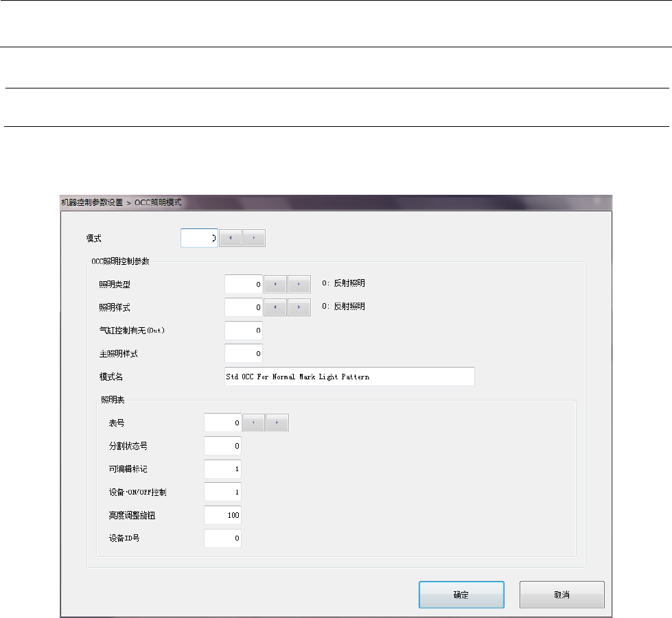Viewport: 672px width, 618px height.
Task: Decrease 表号 with the left arrow
Action: point(253,423)
